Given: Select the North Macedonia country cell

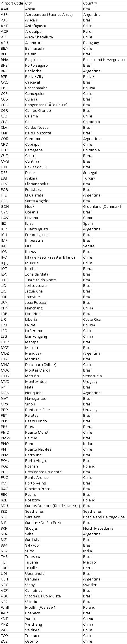Looking at the screenshot, I should [104, 528].
